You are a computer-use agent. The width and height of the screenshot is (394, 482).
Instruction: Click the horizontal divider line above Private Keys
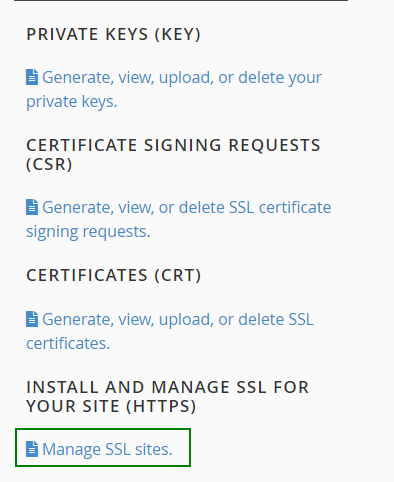(181, 1)
